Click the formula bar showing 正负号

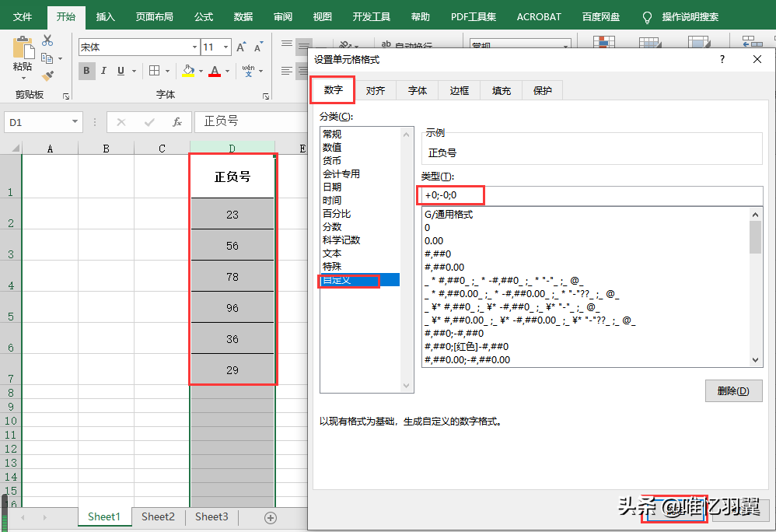coord(253,121)
